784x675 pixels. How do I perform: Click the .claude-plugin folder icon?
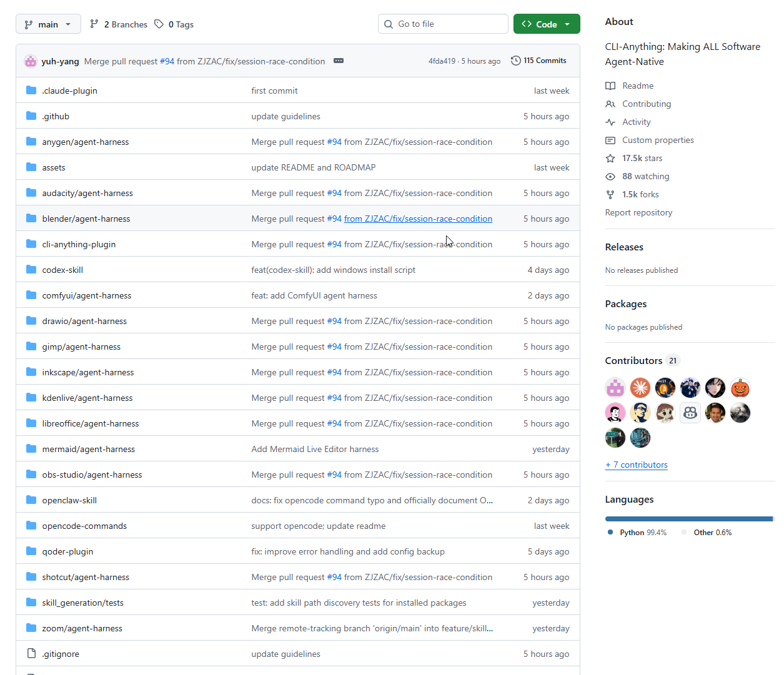point(31,91)
